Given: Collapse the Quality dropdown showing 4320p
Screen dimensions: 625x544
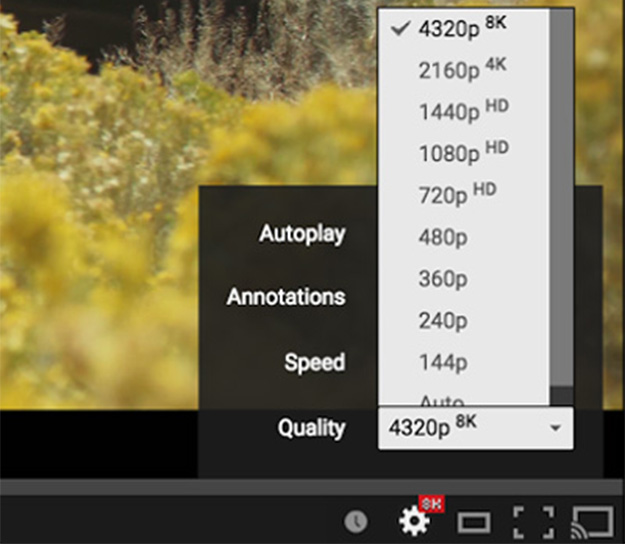Looking at the screenshot, I should 475,427.
